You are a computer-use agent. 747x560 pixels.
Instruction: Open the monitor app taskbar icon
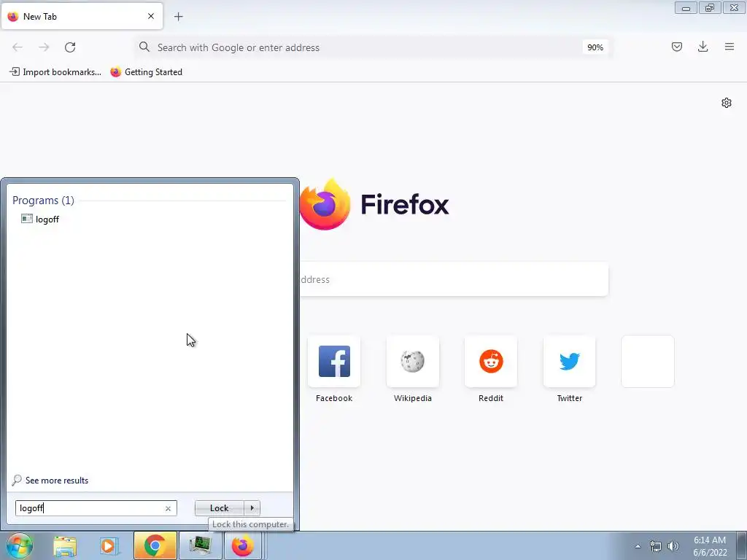(x=200, y=545)
